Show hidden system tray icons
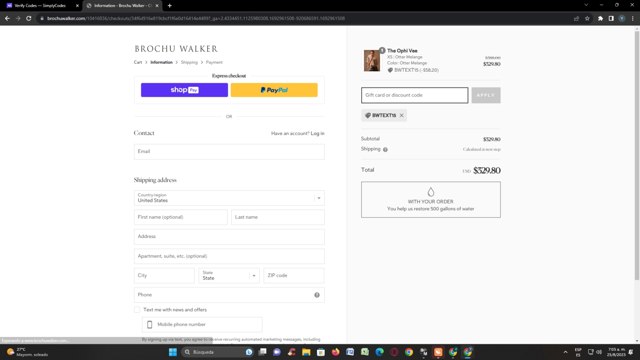640x360 pixels. click(x=565, y=352)
